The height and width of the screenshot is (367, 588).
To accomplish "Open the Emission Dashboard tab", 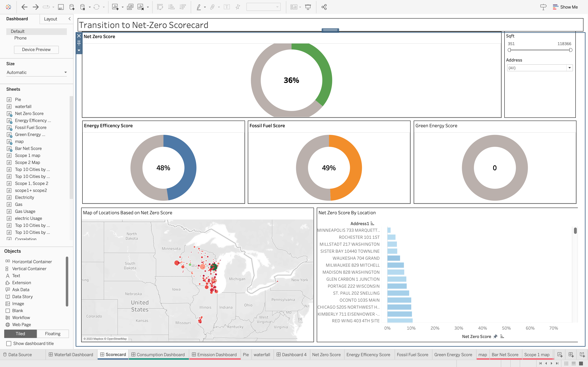I will point(215,354).
